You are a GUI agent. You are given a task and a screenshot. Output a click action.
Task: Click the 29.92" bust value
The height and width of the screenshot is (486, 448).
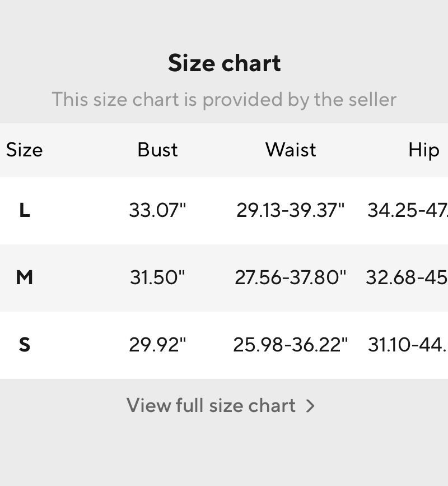(157, 345)
